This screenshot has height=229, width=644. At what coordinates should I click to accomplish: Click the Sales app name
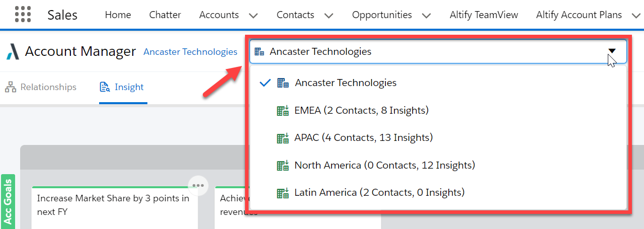click(x=62, y=15)
